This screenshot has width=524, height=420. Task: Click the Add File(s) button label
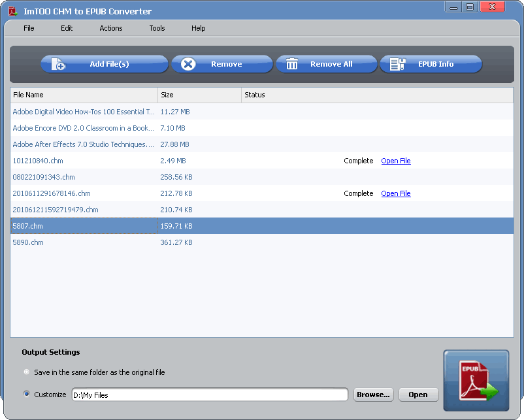pos(109,64)
